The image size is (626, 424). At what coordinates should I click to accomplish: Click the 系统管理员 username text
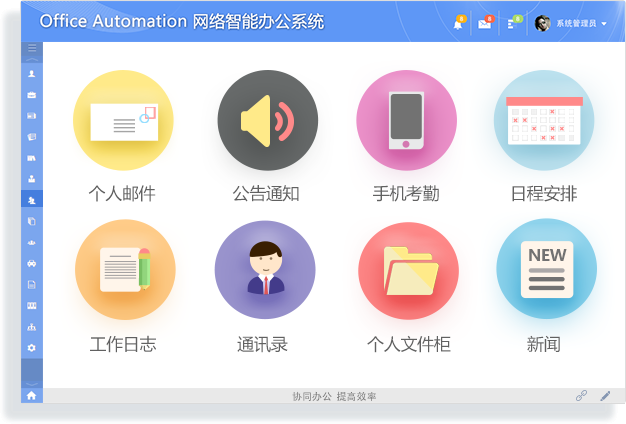click(576, 24)
